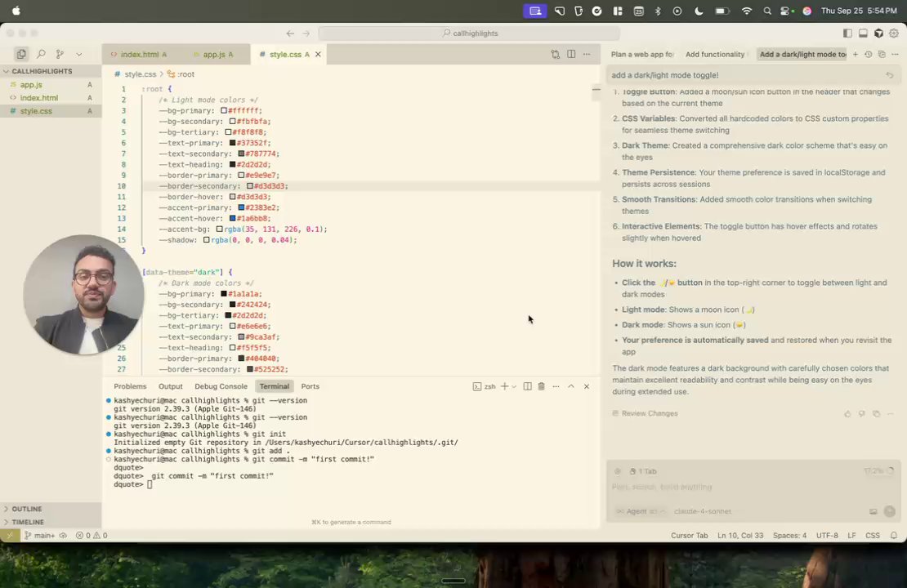The image size is (907, 588).
Task: Open the Source Control branch icon
Action: point(60,54)
